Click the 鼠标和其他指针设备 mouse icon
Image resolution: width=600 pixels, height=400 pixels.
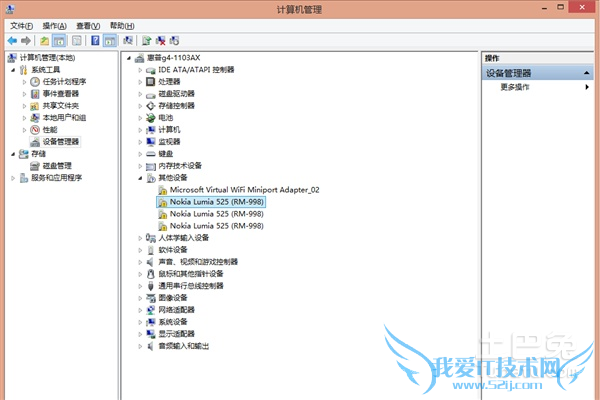coord(151,274)
